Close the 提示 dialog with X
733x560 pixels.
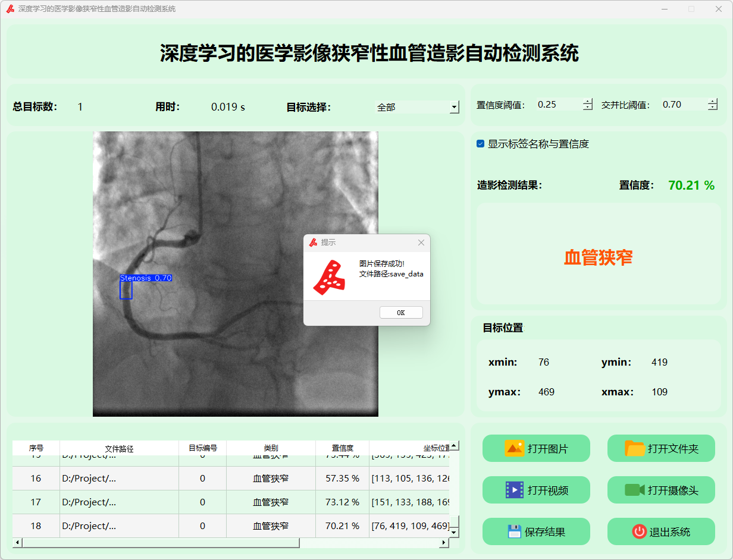point(421,243)
